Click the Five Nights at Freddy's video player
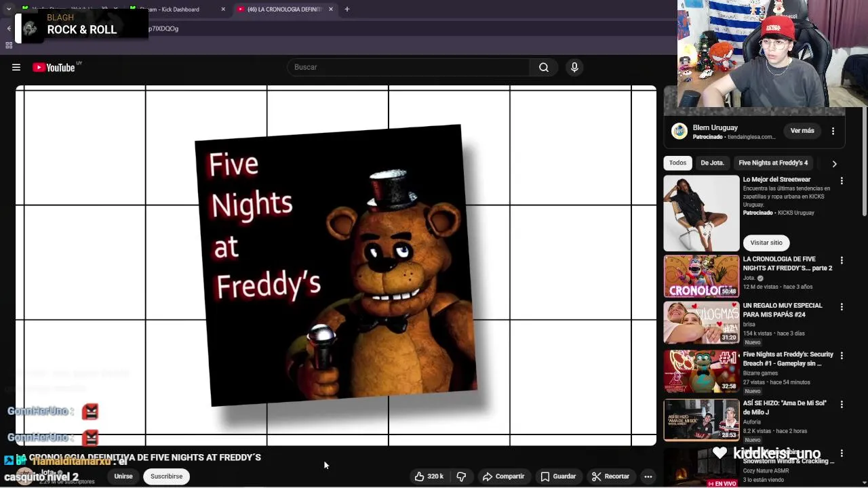The width and height of the screenshot is (868, 488). tap(336, 266)
